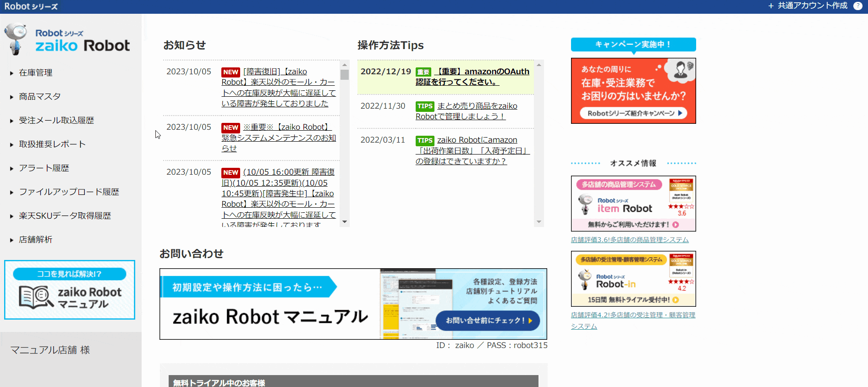Click the item Robot advertisement banner
Image resolution: width=868 pixels, height=387 pixels.
click(x=633, y=204)
